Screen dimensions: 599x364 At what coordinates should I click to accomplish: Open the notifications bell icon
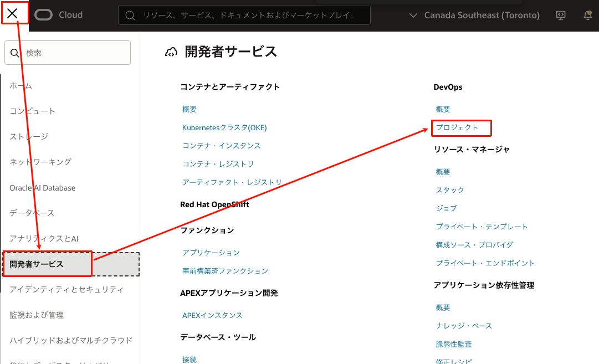coord(588,16)
